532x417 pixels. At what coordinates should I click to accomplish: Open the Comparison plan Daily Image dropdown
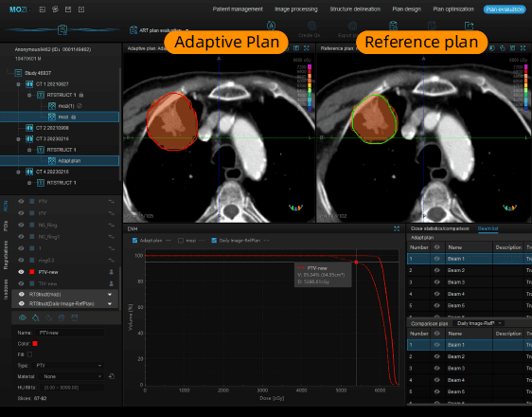point(479,323)
